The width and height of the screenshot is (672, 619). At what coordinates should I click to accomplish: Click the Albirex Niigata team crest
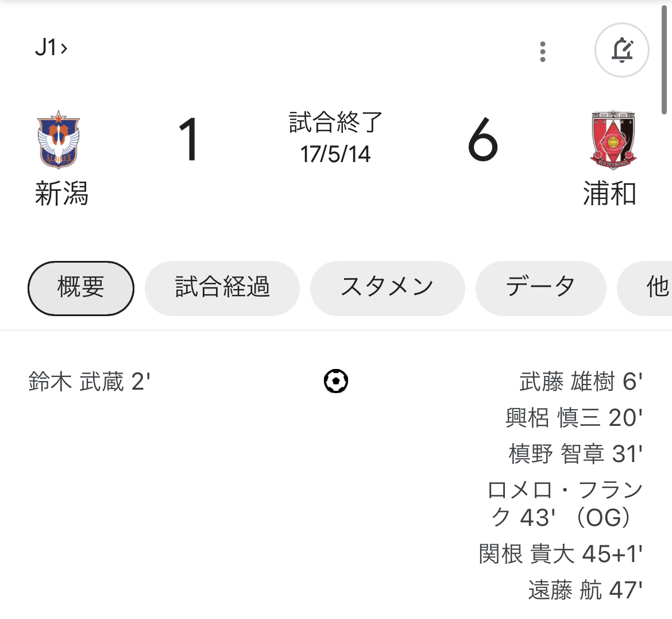tap(59, 140)
